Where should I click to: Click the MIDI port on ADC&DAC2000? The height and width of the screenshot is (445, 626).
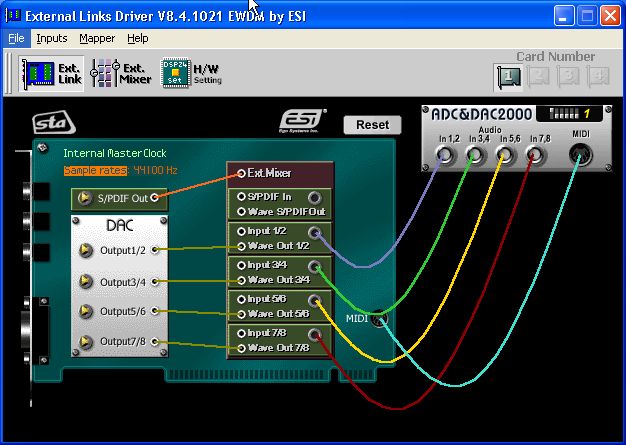click(x=580, y=154)
